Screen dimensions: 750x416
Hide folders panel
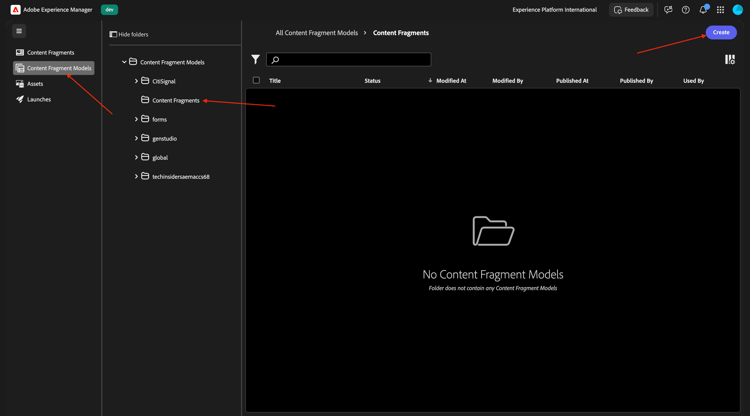coord(129,34)
